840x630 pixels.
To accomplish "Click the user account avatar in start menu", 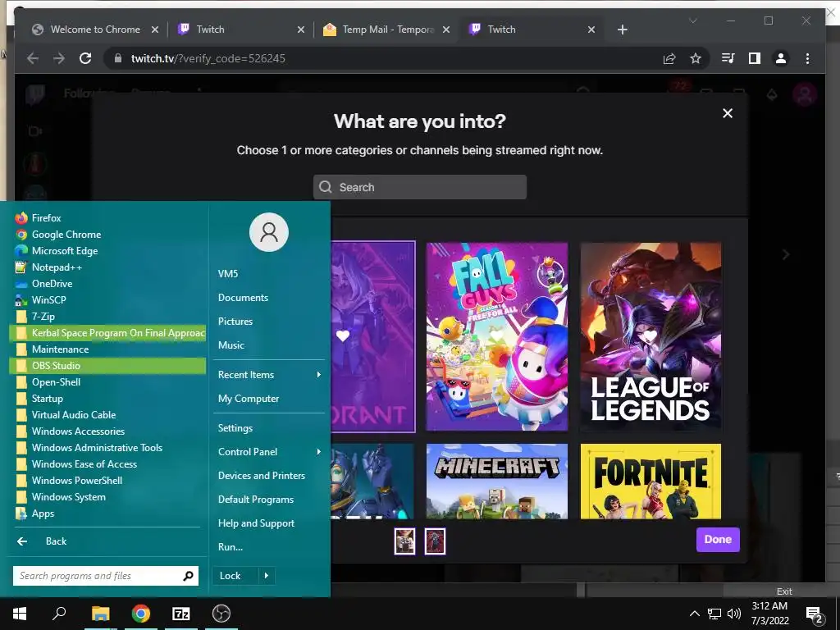I will tap(269, 232).
